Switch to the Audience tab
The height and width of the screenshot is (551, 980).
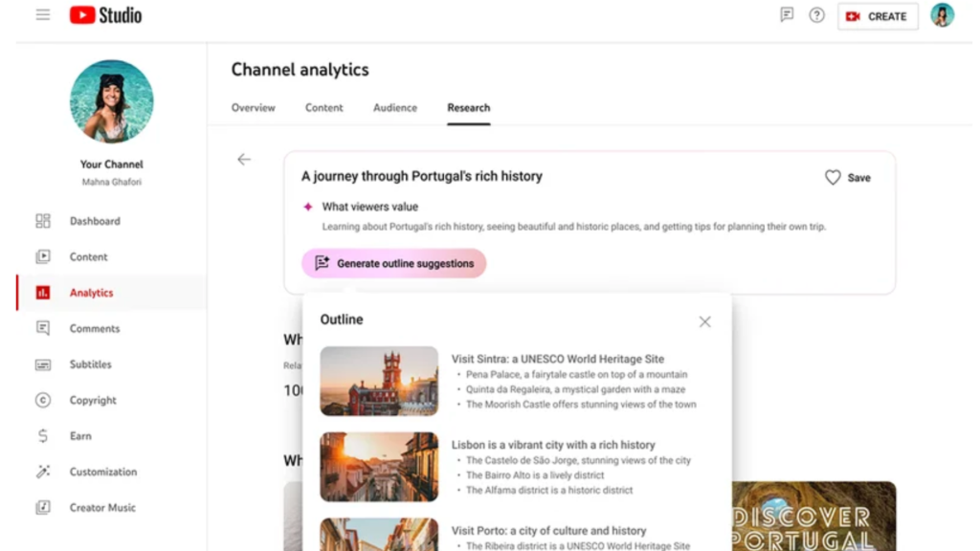(395, 108)
